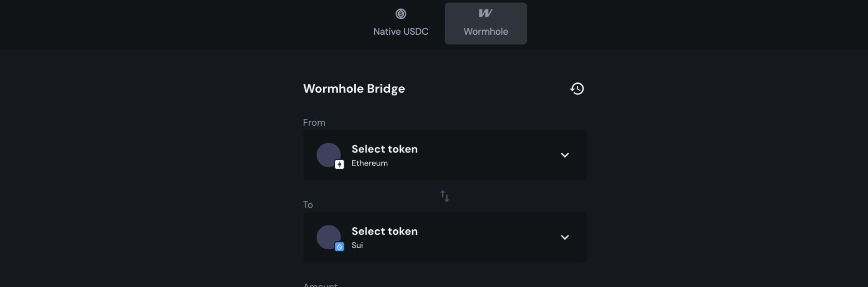Click the From field label

314,123
